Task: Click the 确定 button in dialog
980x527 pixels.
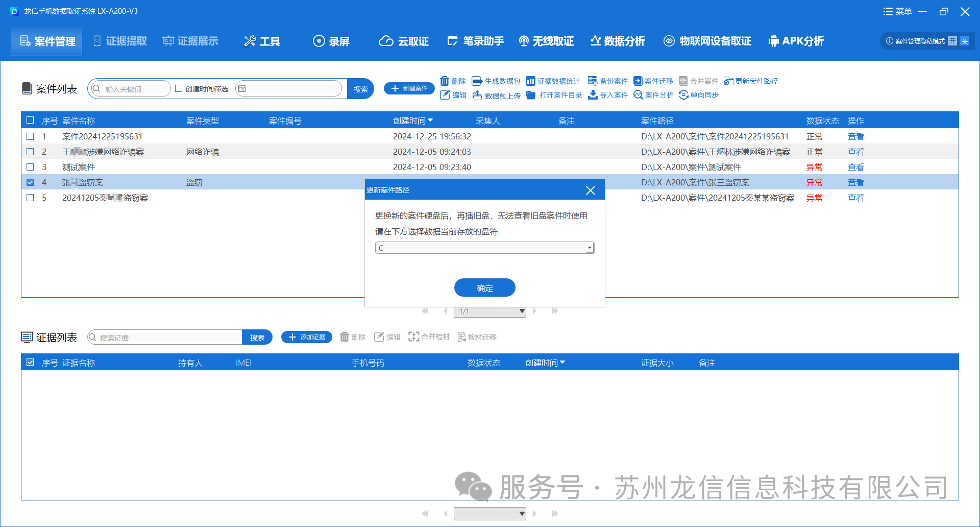Action: [484, 288]
